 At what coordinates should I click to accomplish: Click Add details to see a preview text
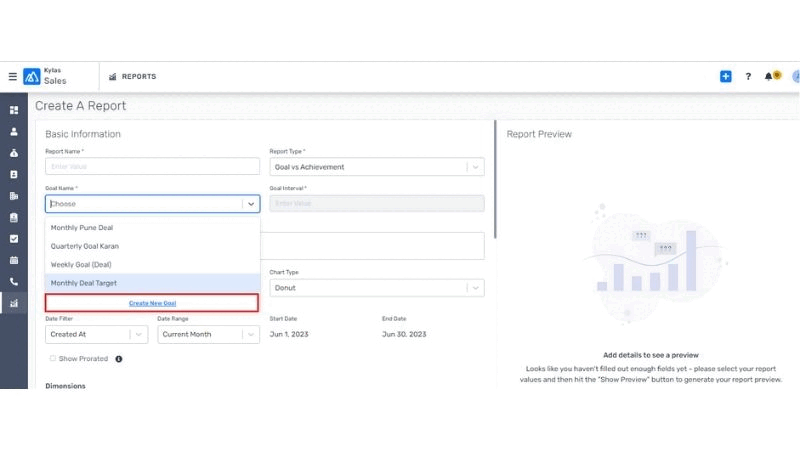(651, 355)
